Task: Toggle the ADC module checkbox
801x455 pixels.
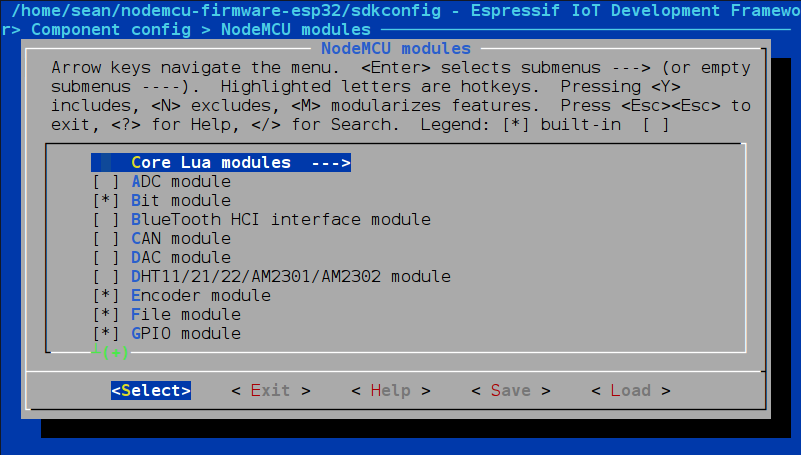Action: 106,182
